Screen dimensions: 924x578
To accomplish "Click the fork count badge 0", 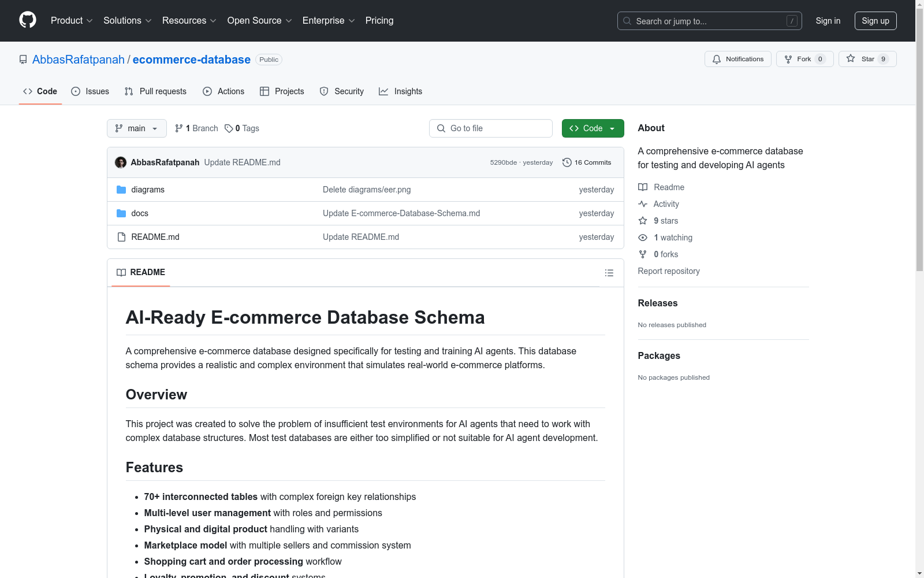I will (x=820, y=59).
